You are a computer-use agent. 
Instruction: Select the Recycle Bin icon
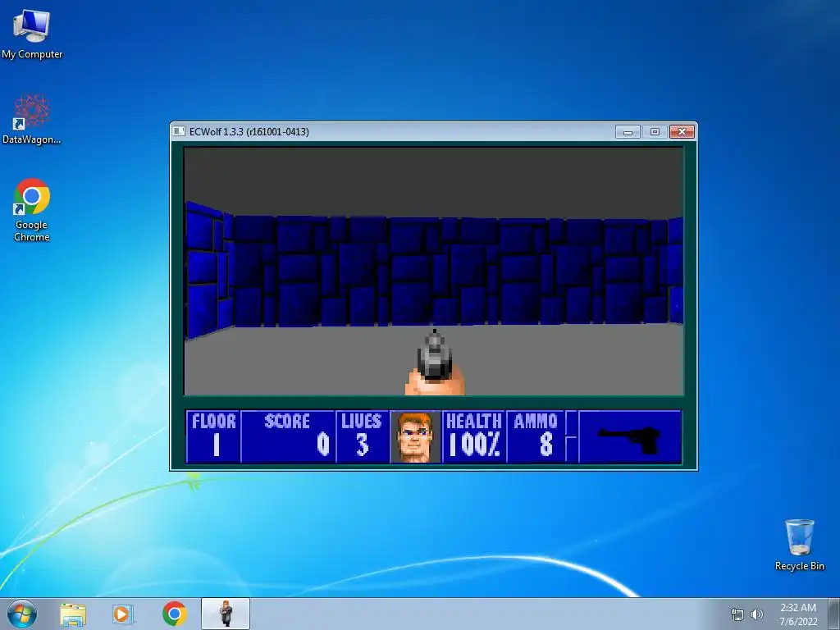(x=799, y=545)
